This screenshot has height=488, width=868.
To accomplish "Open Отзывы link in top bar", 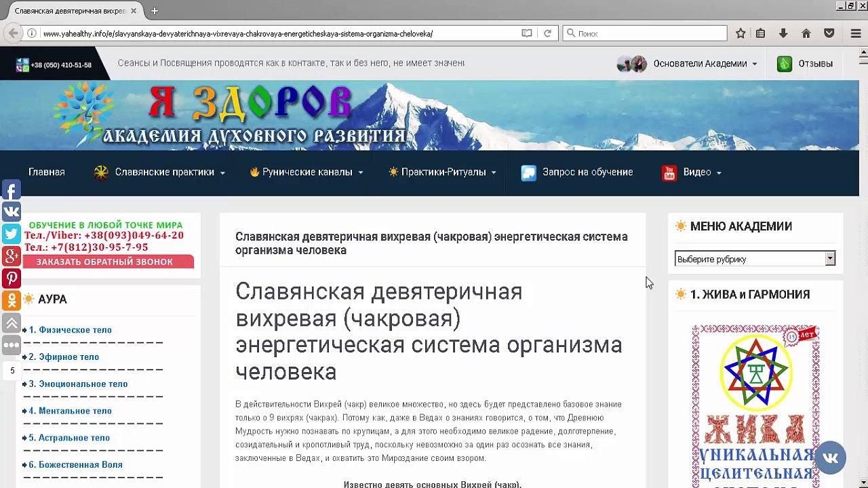I will tap(805, 64).
